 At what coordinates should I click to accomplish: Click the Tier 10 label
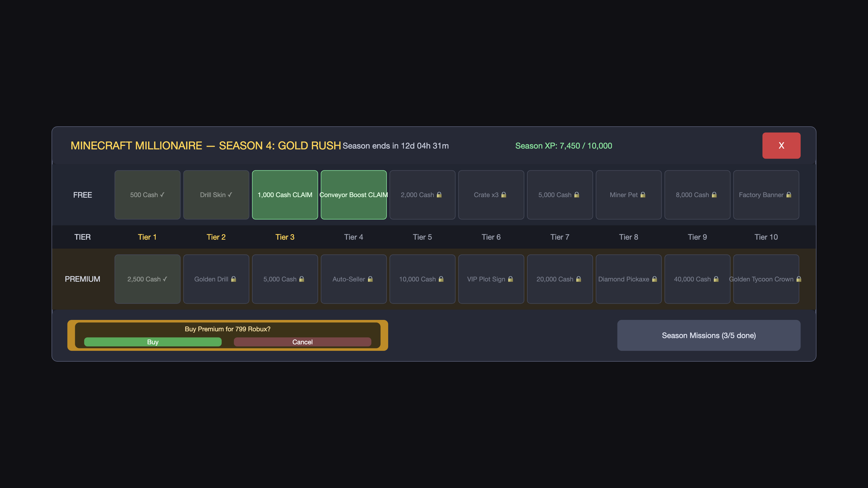point(766,237)
